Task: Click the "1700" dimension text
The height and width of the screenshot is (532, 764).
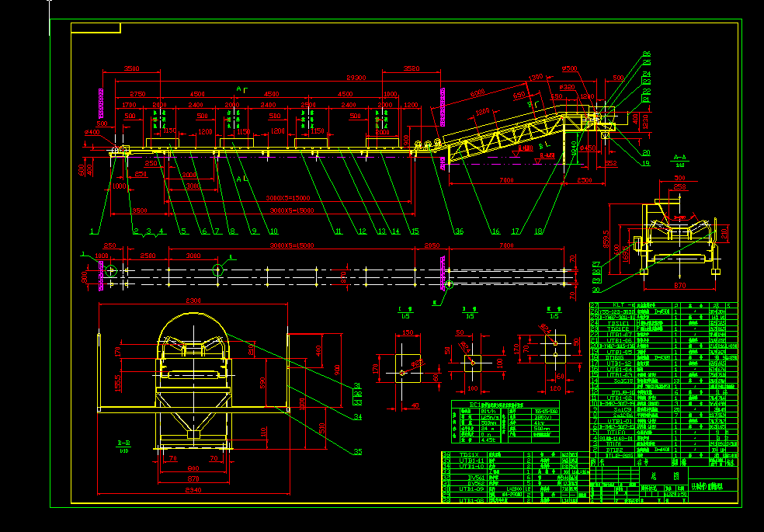Action: click(129, 105)
